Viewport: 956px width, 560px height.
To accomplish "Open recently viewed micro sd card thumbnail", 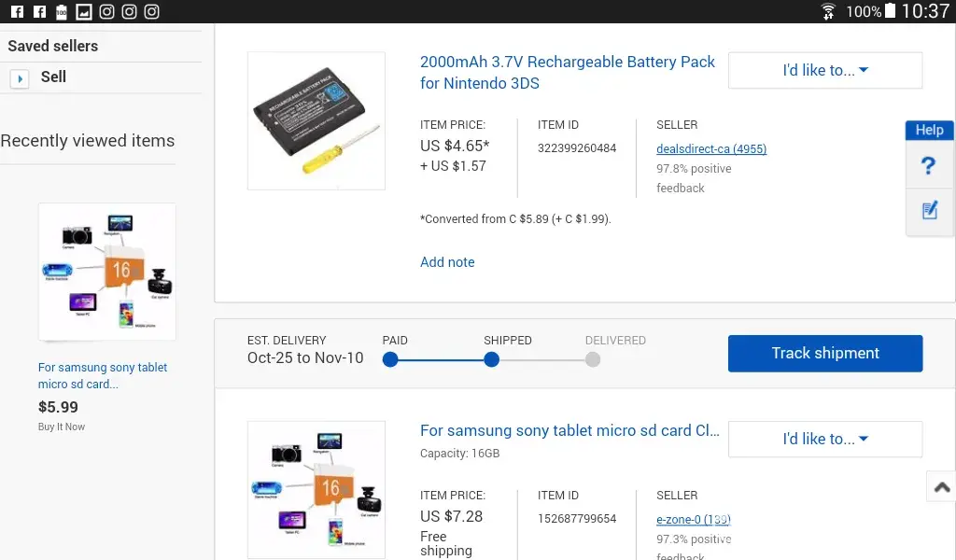I will click(x=106, y=273).
